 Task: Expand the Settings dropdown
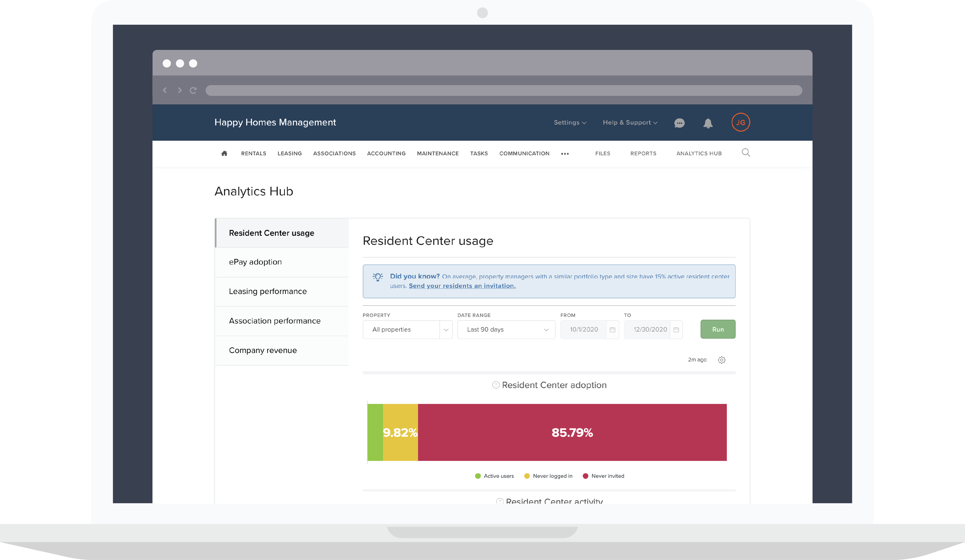click(570, 123)
